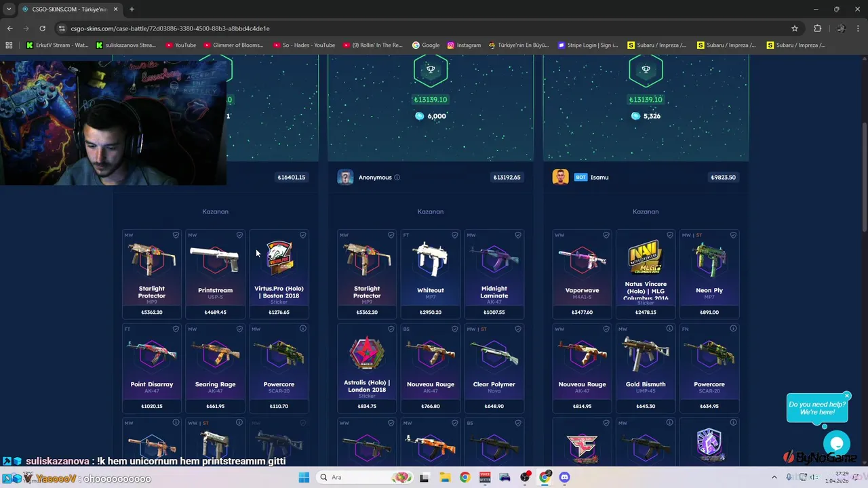This screenshot has height=488, width=868.
Task: Click the ₺13192.65 total for Anonymous
Action: 507,178
